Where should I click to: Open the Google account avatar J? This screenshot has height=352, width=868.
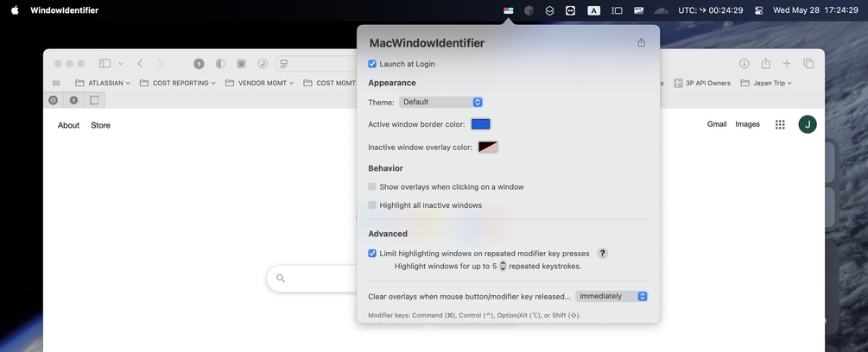807,124
